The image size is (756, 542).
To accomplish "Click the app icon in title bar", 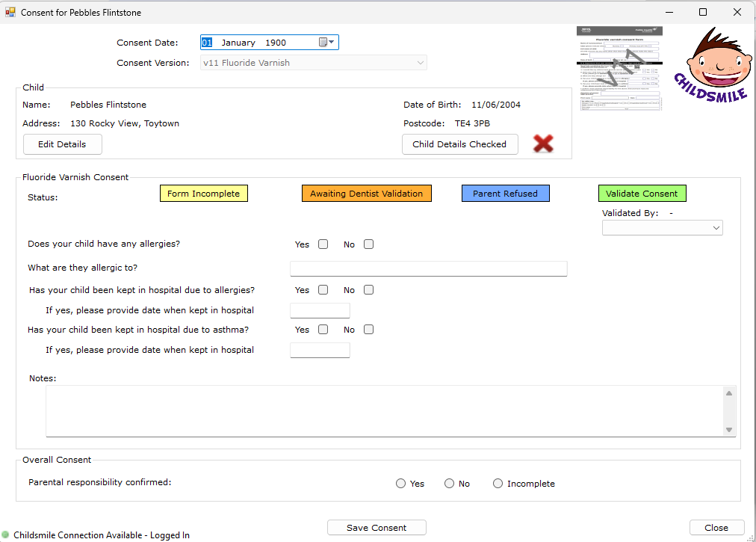I will [x=10, y=13].
